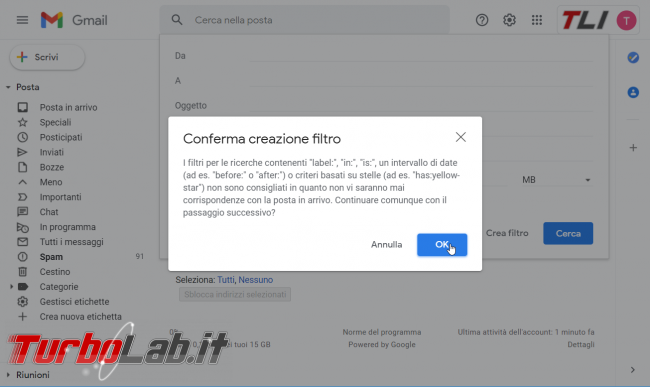Click the Crea filtro link

click(x=507, y=233)
